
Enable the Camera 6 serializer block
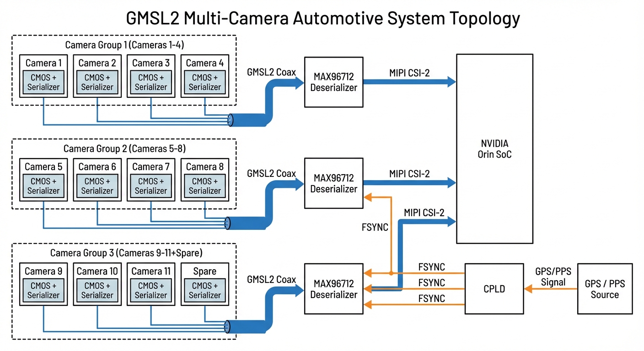click(97, 186)
